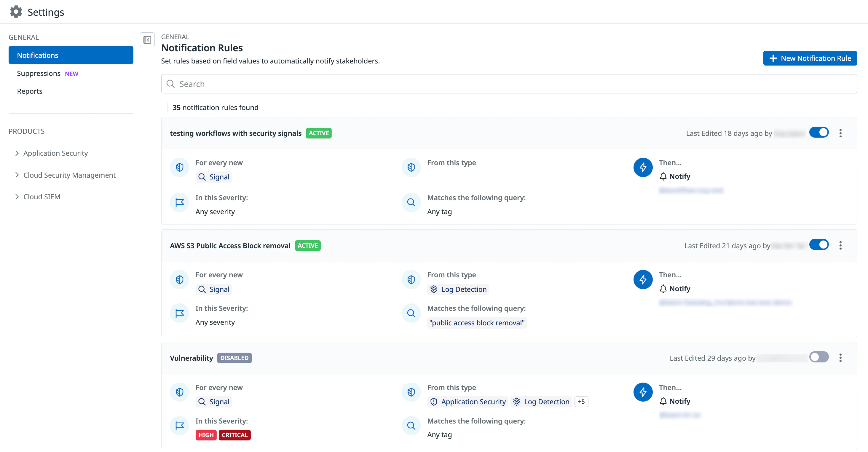Click Log Detection tag in Vulnerability rule
Screen dimensions: 868x452
click(541, 402)
